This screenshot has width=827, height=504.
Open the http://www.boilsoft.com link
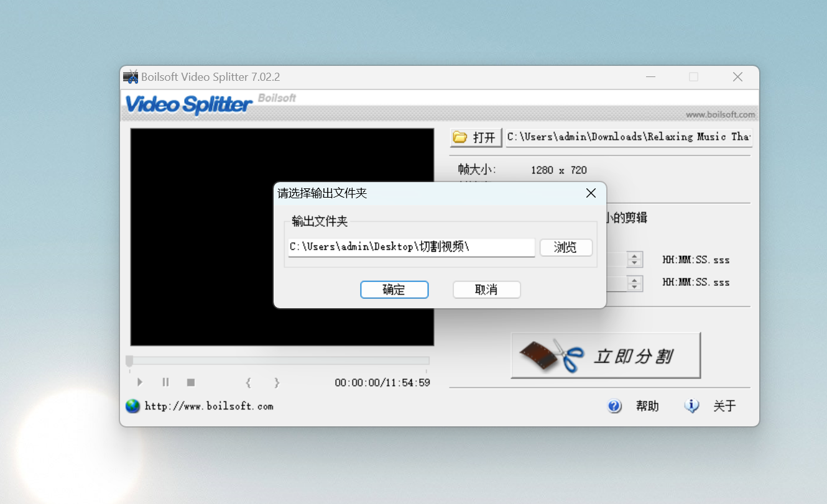click(209, 406)
